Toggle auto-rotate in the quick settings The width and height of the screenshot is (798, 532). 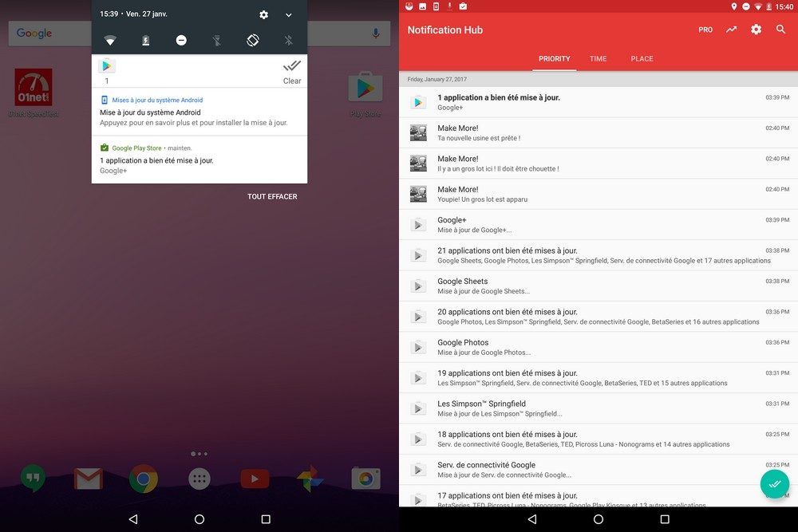pos(252,40)
